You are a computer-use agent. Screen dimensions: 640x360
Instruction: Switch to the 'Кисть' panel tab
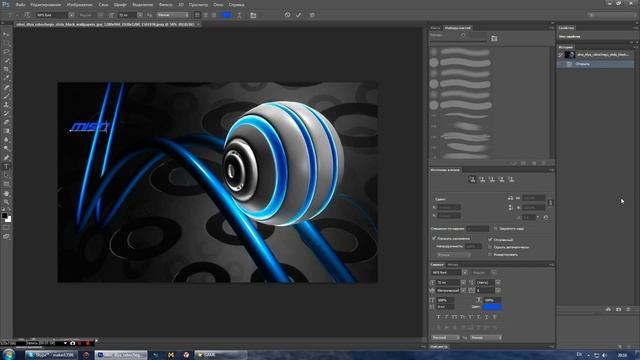tap(435, 28)
